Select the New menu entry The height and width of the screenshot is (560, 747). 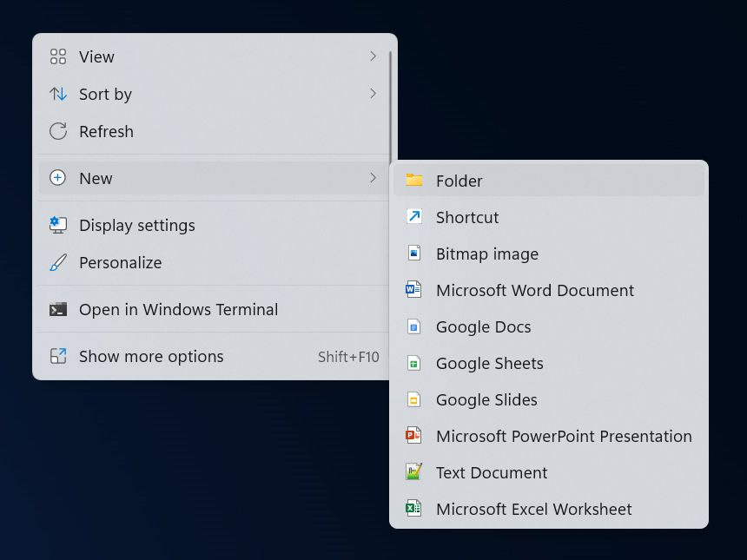[x=214, y=178]
